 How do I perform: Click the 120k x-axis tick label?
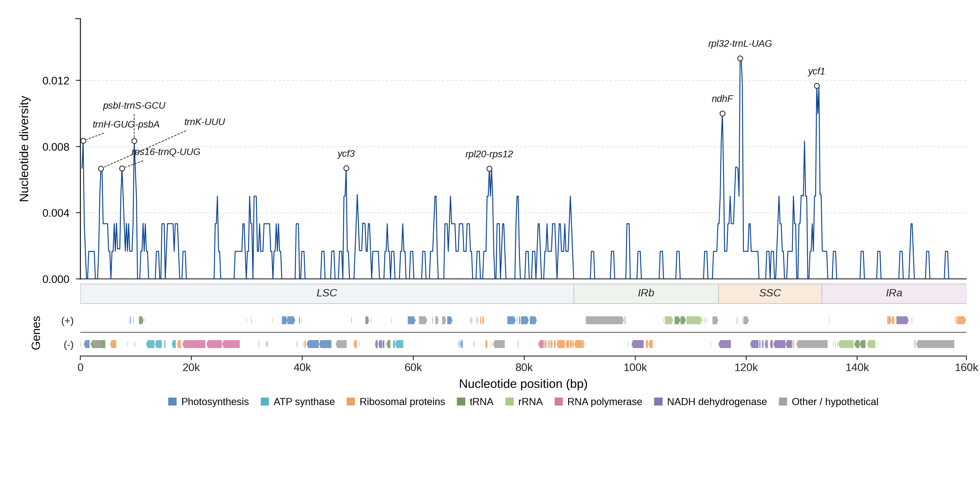coord(746,368)
